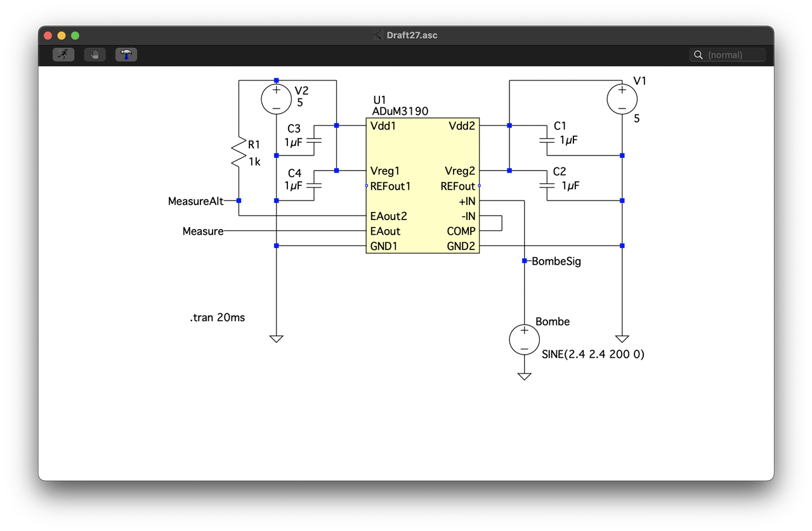Click the wire junction at the BombeSig node
812x531 pixels.
tap(525, 261)
